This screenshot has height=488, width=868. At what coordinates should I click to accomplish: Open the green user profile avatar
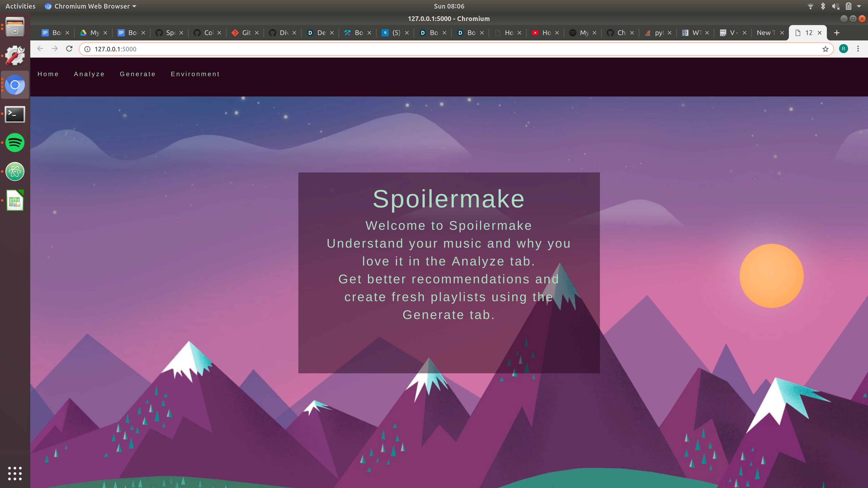coord(843,49)
